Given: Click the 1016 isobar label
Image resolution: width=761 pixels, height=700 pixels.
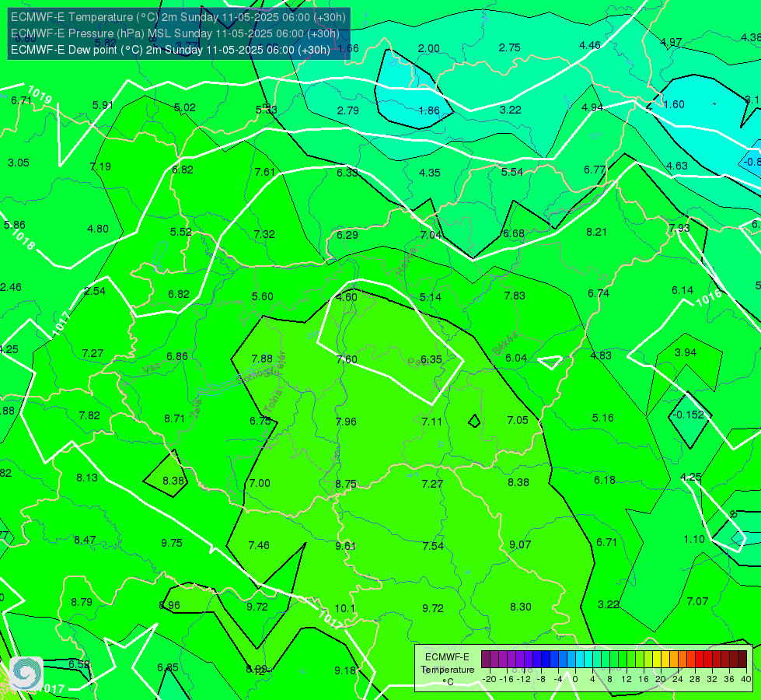Looking at the screenshot, I should (x=709, y=298).
